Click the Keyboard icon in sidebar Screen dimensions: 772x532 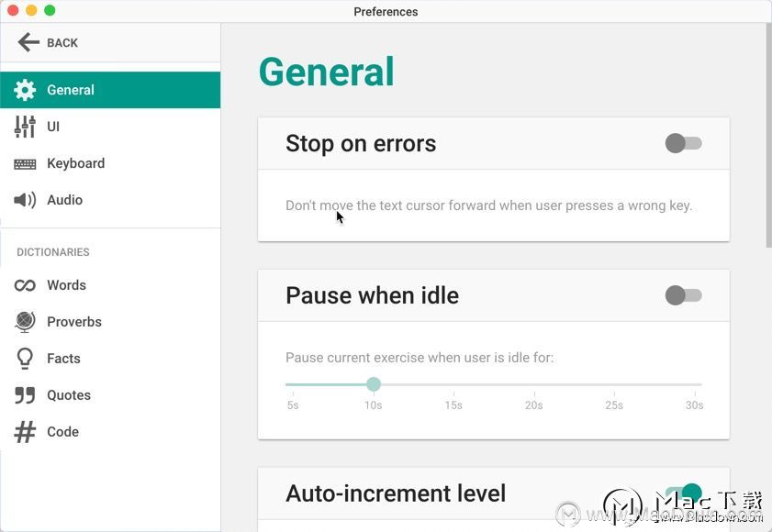click(x=25, y=164)
